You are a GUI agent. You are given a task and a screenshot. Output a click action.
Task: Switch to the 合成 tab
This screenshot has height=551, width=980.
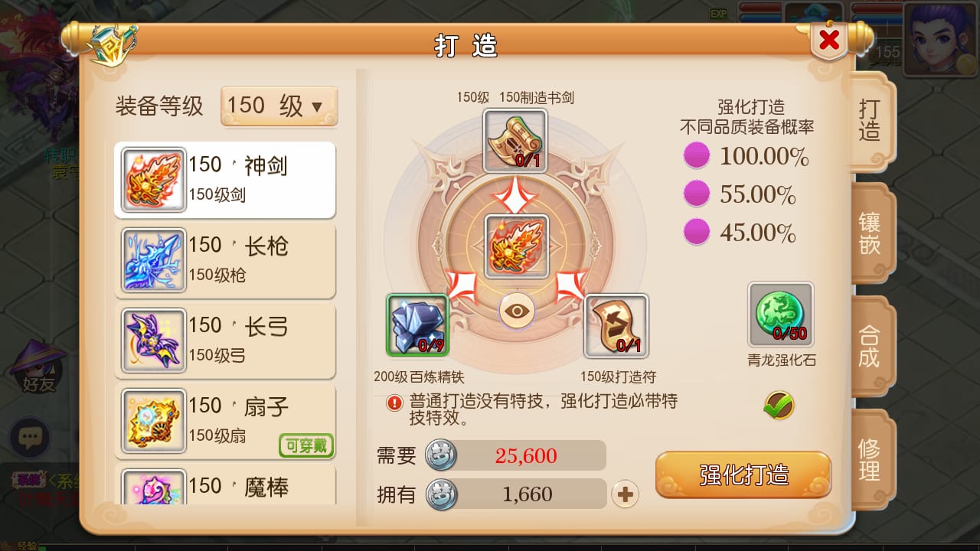coord(871,346)
